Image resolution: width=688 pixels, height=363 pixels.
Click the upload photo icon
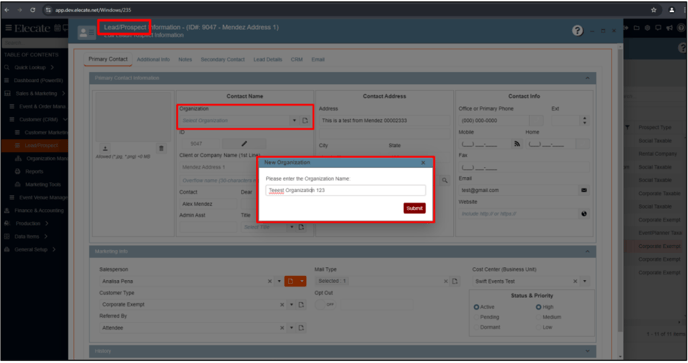tap(105, 148)
